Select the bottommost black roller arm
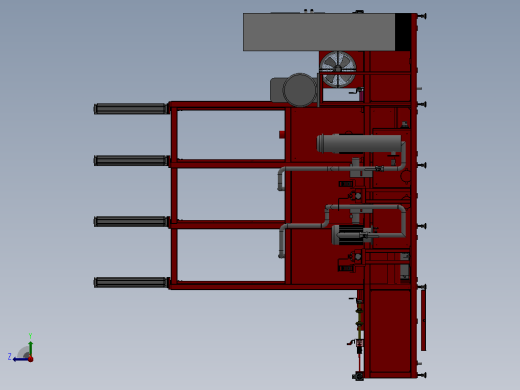Screen dimensions: 520x390 tap(131, 282)
